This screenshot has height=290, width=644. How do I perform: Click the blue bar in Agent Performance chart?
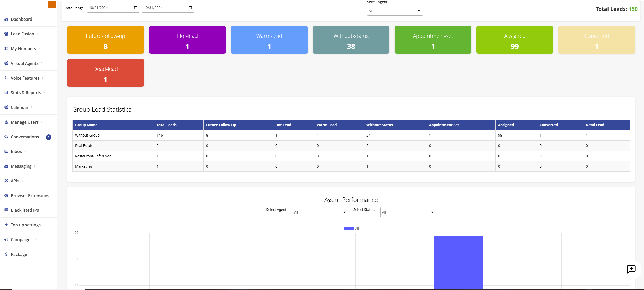(x=458, y=261)
